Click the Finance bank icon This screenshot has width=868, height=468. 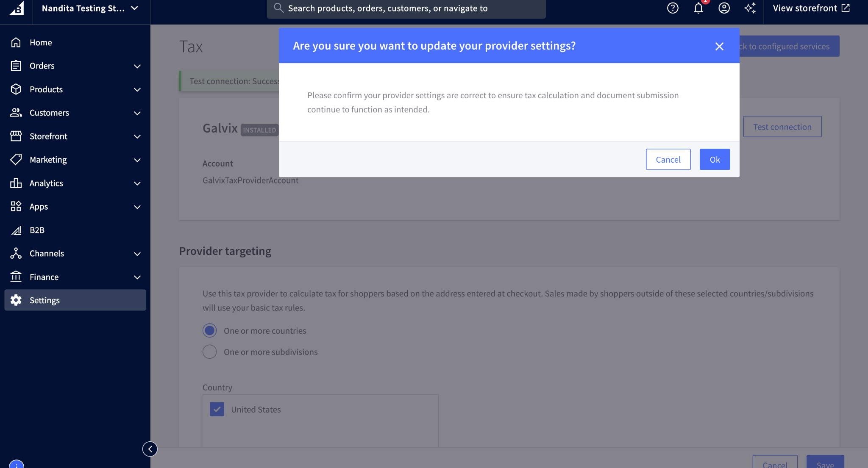[16, 277]
